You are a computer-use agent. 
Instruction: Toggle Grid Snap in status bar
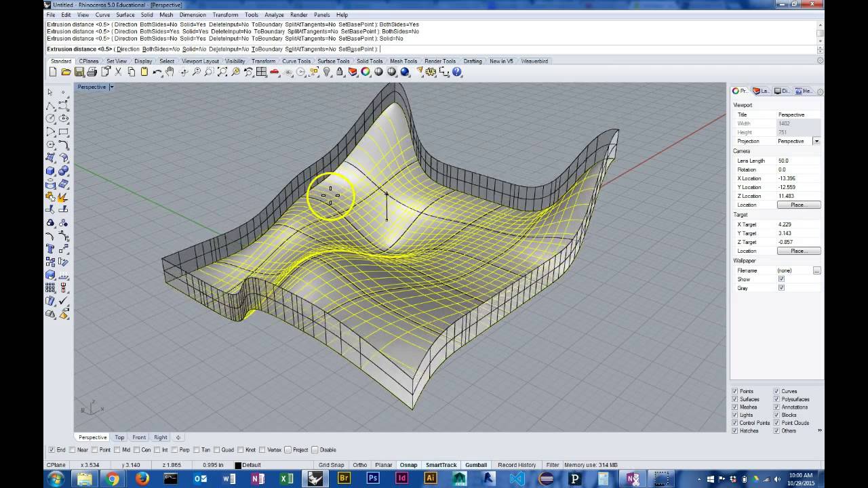(332, 465)
